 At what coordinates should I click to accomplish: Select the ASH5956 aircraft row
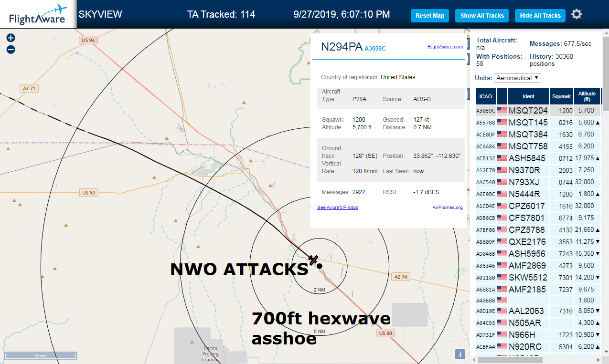[x=538, y=253]
